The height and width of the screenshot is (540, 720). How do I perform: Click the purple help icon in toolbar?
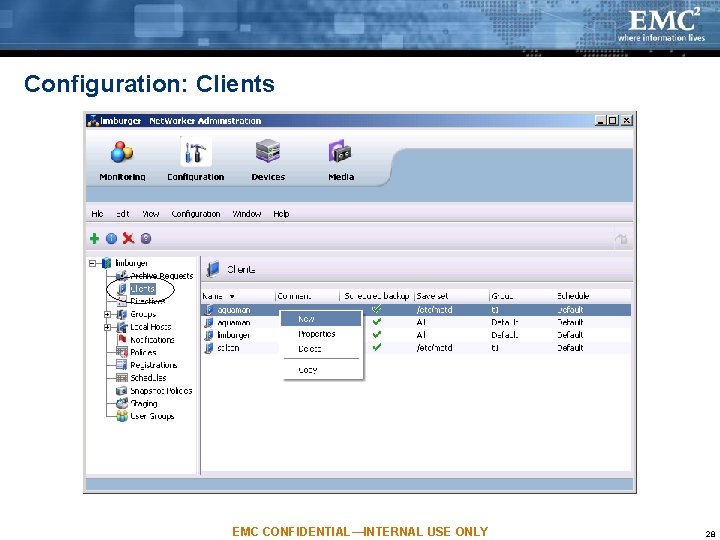(x=146, y=238)
